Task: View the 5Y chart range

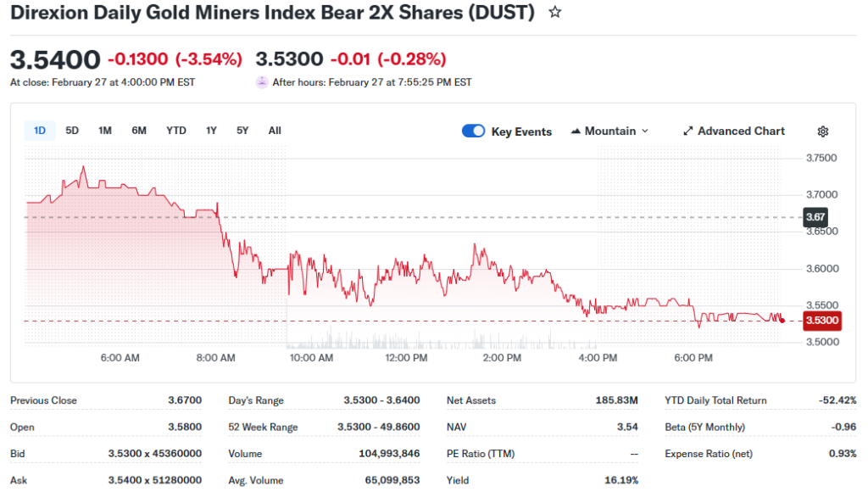Action: point(242,131)
